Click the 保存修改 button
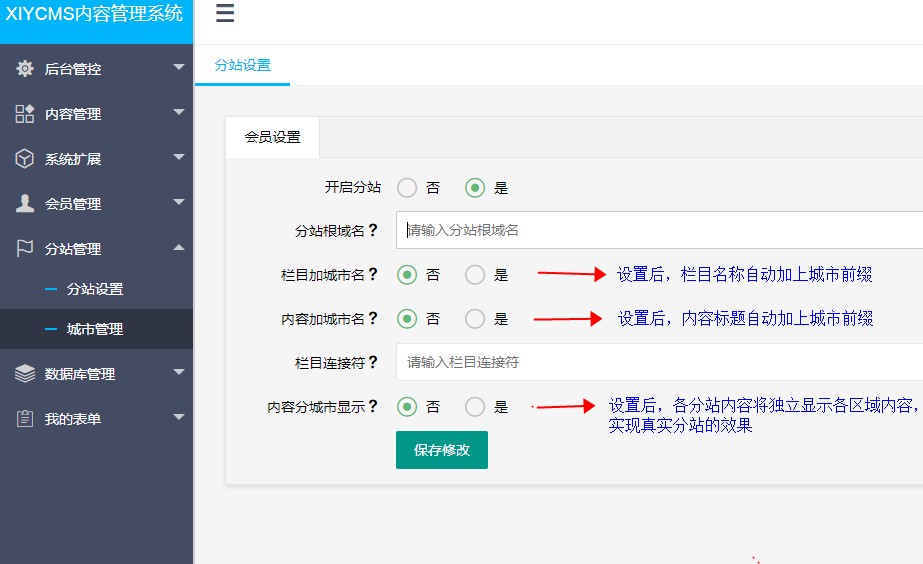This screenshot has height=564, width=923. [441, 450]
